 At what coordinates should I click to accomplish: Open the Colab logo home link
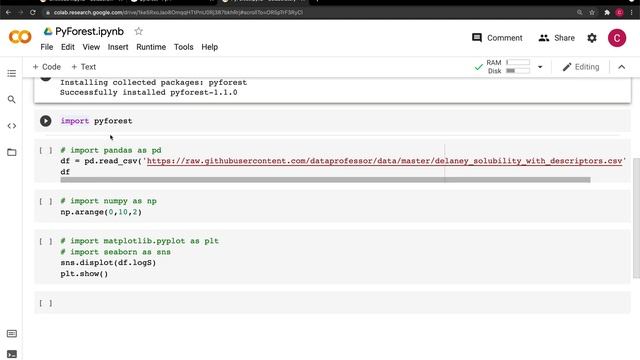20,37
